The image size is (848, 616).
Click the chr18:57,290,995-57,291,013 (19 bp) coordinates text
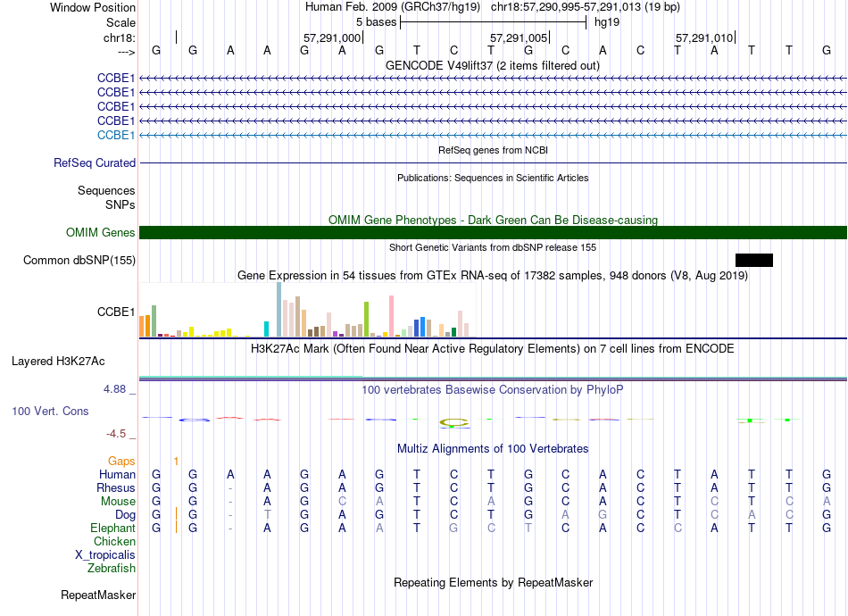point(586,7)
